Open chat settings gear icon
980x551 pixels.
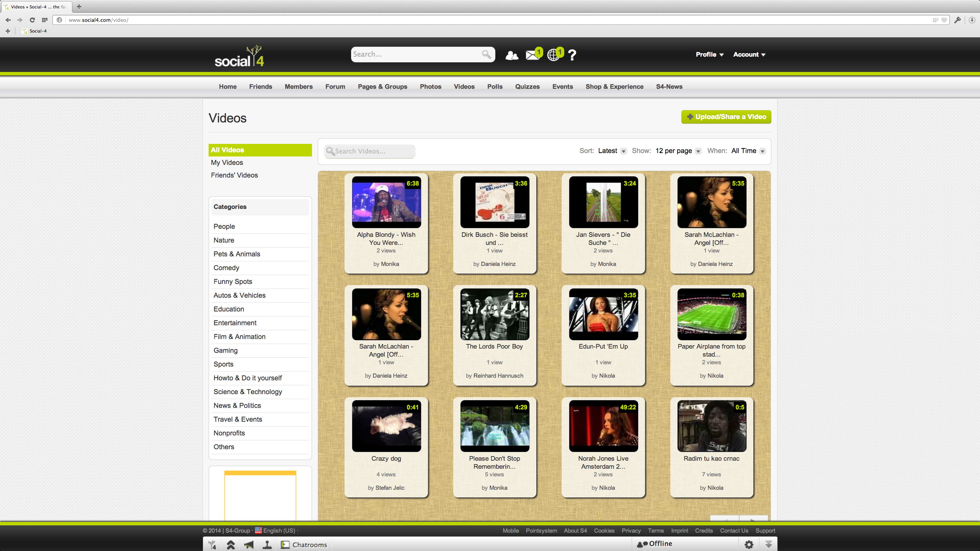pyautogui.click(x=749, y=544)
